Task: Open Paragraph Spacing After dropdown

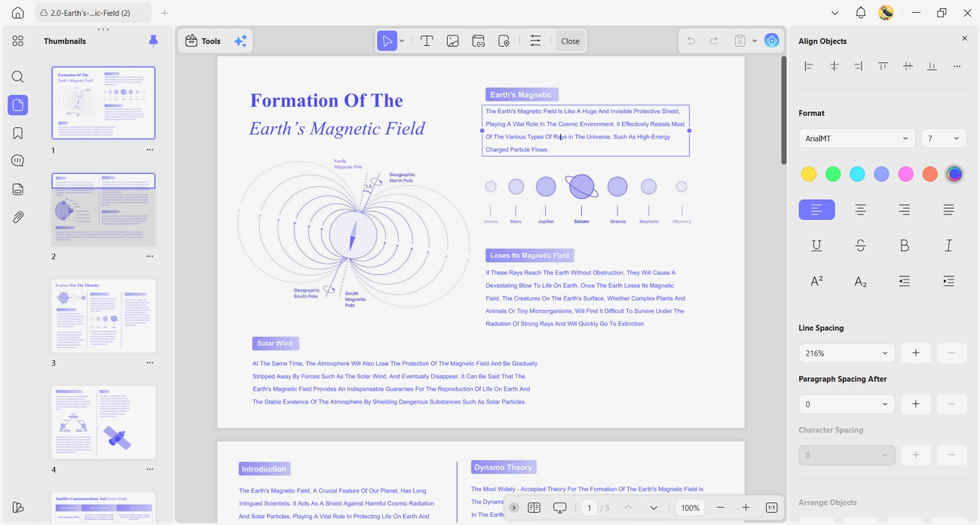Action: point(847,404)
